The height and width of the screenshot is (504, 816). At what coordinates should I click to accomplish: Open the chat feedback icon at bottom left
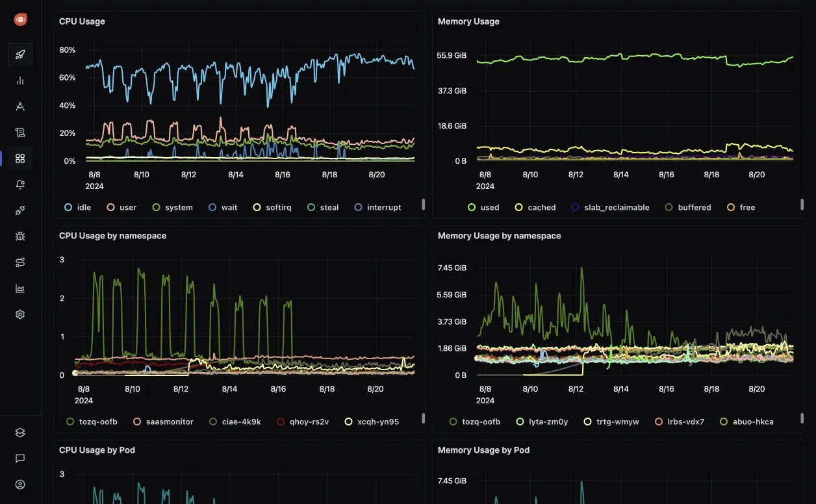pos(19,458)
